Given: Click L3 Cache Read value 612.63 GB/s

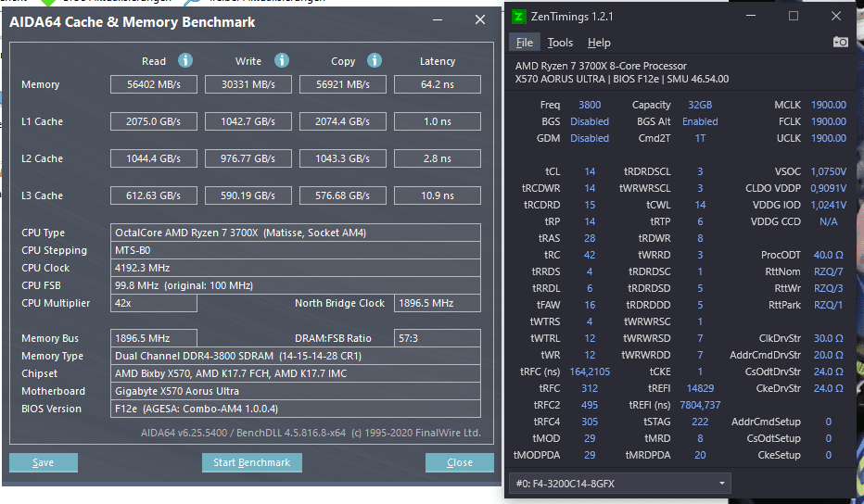Looking at the screenshot, I should point(154,195).
